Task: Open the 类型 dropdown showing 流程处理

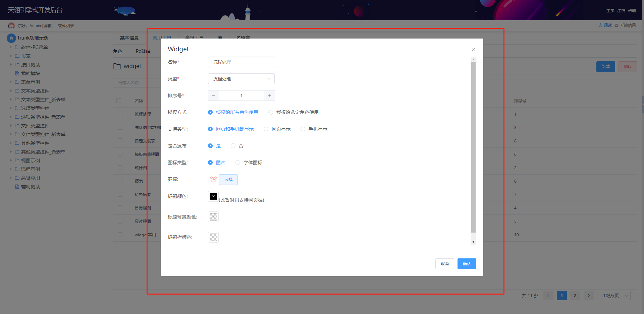Action: (x=241, y=79)
